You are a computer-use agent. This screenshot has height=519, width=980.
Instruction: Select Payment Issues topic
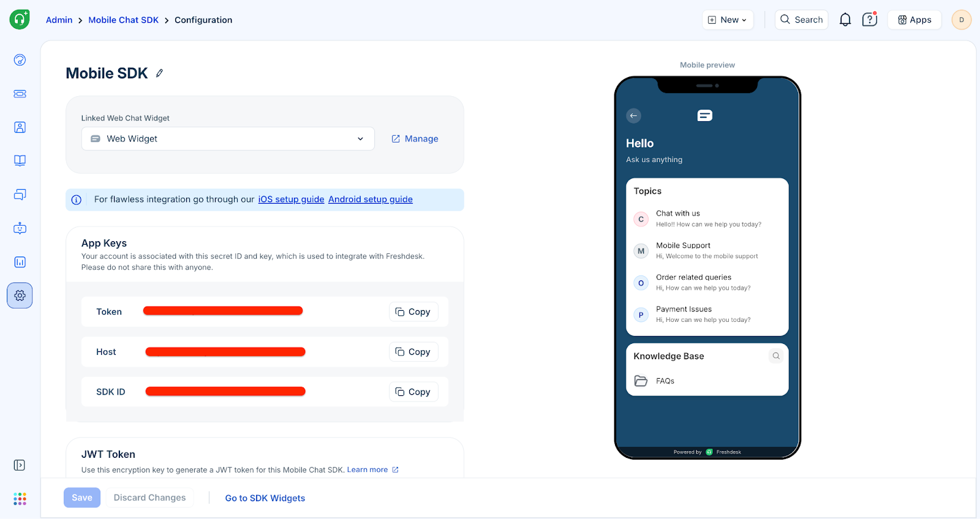707,315
